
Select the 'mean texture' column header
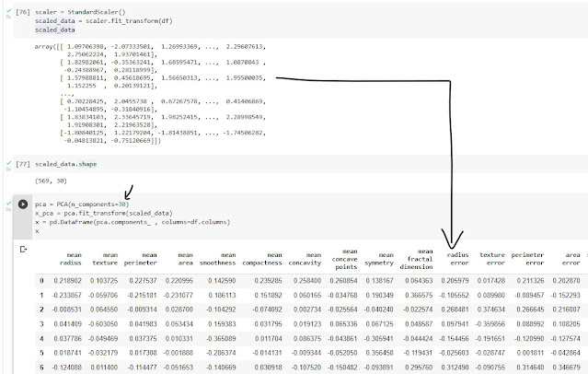point(104,257)
